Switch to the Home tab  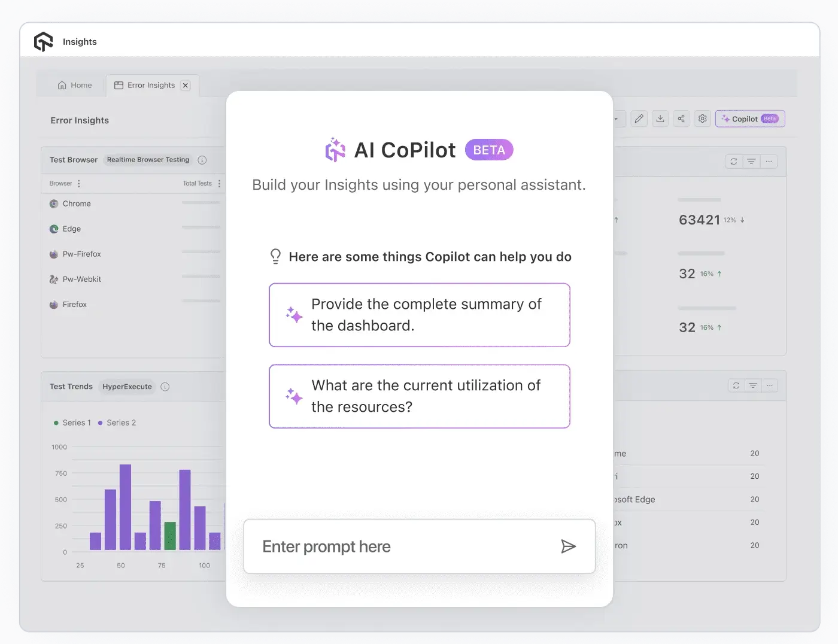[75, 85]
